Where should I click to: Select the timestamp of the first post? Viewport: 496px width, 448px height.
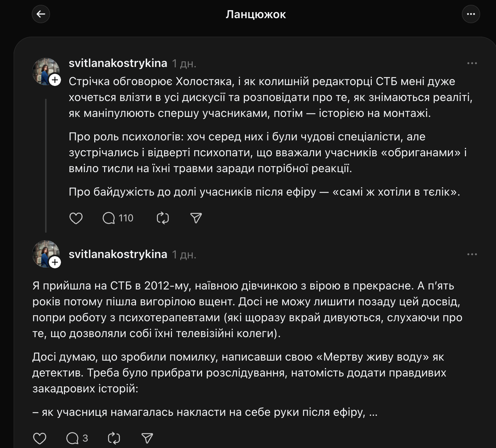(184, 63)
